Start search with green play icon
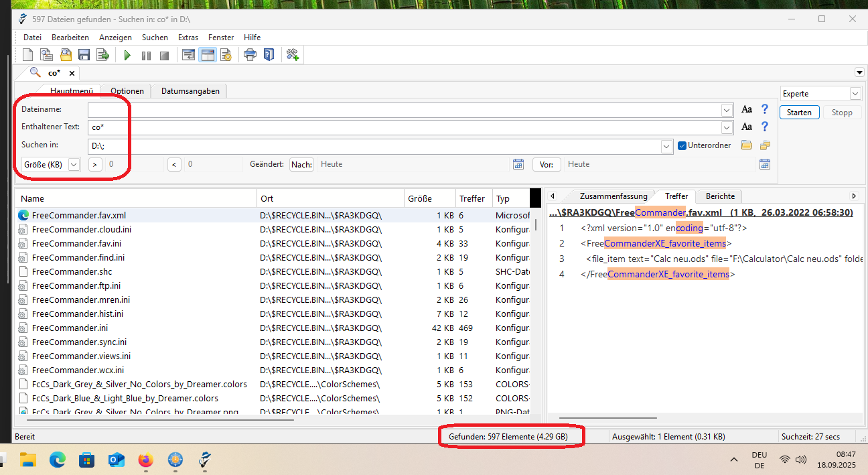The width and height of the screenshot is (868, 475). (x=127, y=56)
